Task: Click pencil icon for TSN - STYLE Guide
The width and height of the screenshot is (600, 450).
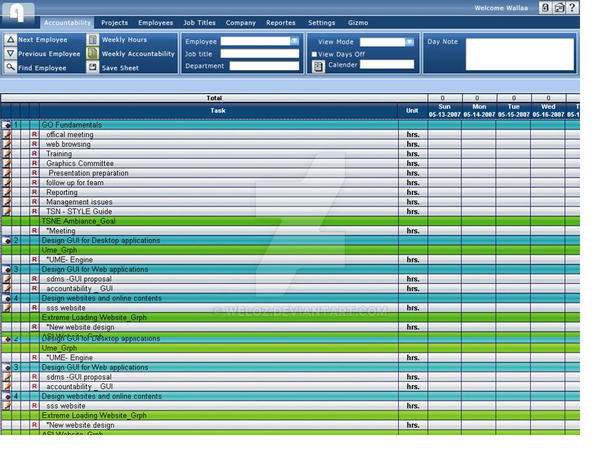Action: (7, 212)
